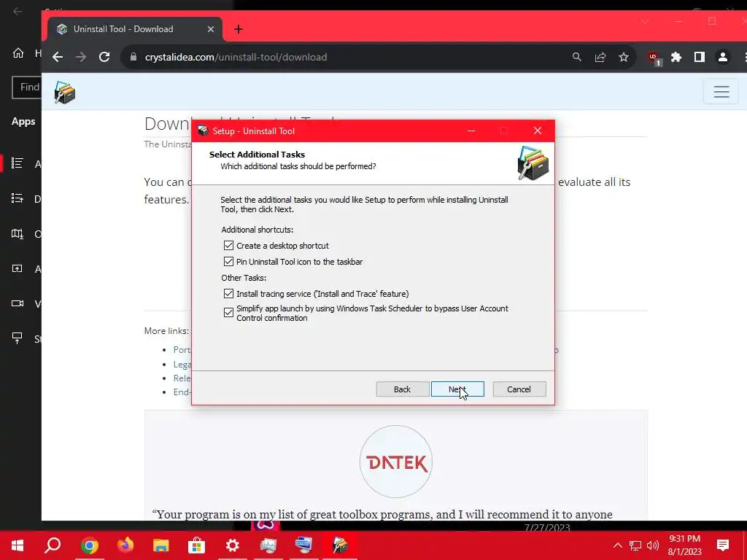Click the Back button in Setup

click(402, 389)
